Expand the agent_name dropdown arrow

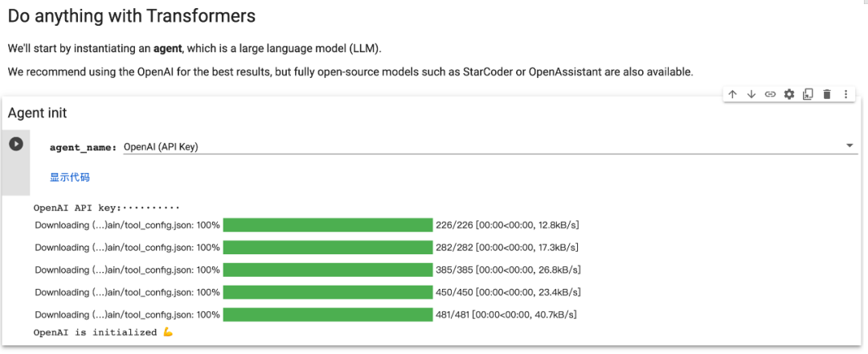pos(850,146)
